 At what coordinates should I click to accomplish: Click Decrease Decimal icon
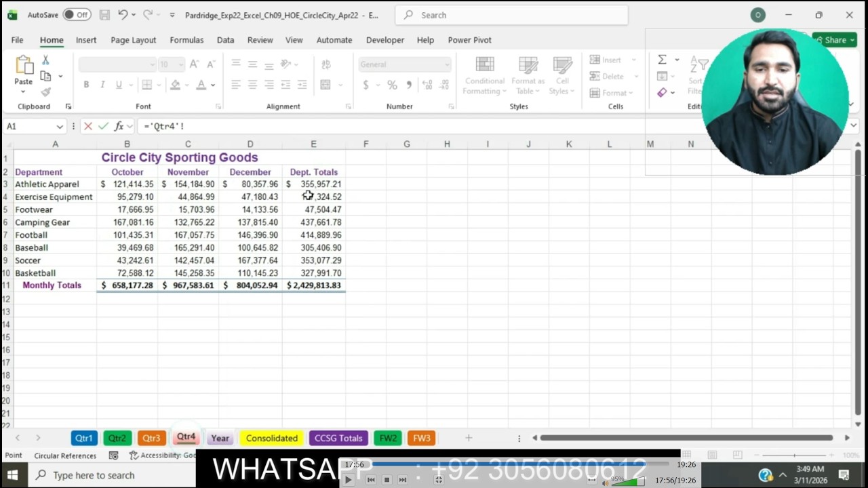point(444,85)
